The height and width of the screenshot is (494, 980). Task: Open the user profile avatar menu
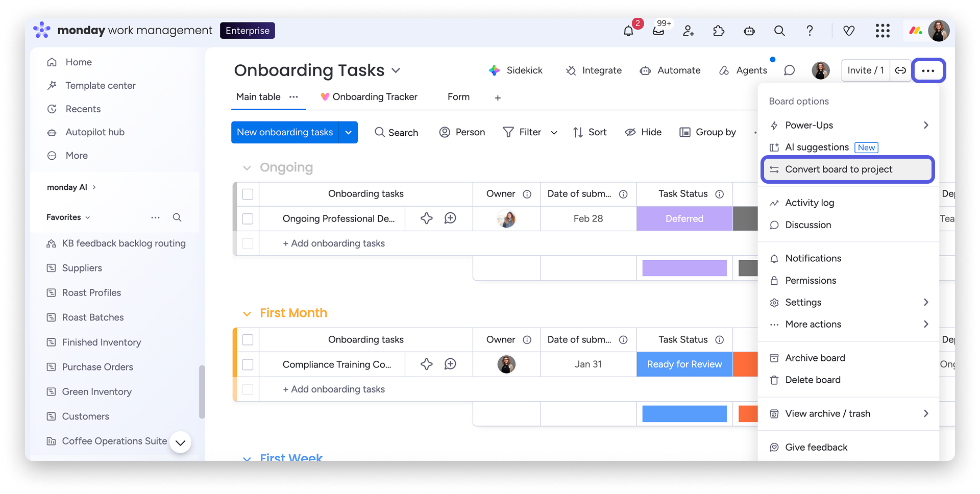(938, 31)
